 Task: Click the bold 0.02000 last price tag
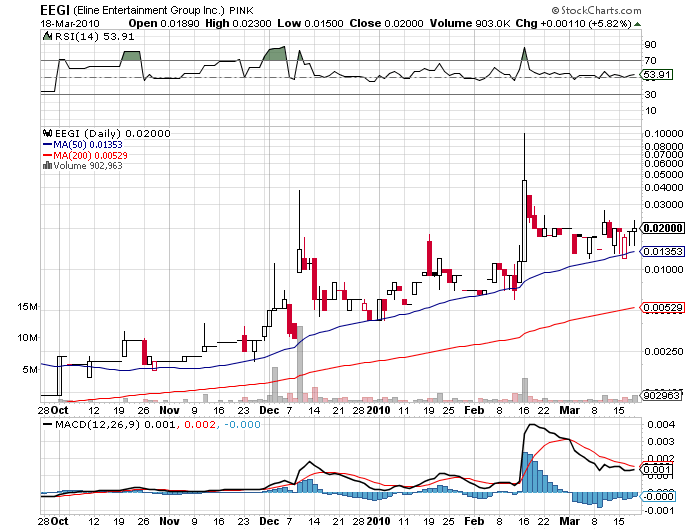663,228
